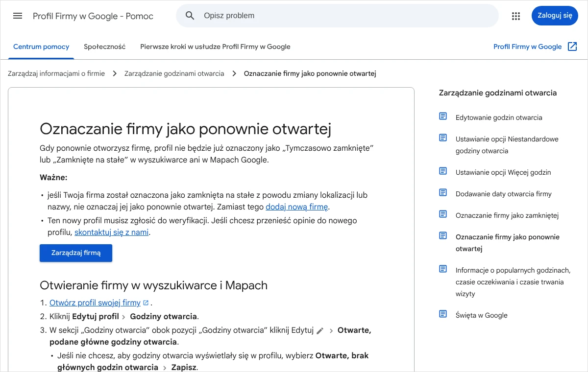Open Oznaczanie firmy jako zamkniętej article

(x=507, y=215)
